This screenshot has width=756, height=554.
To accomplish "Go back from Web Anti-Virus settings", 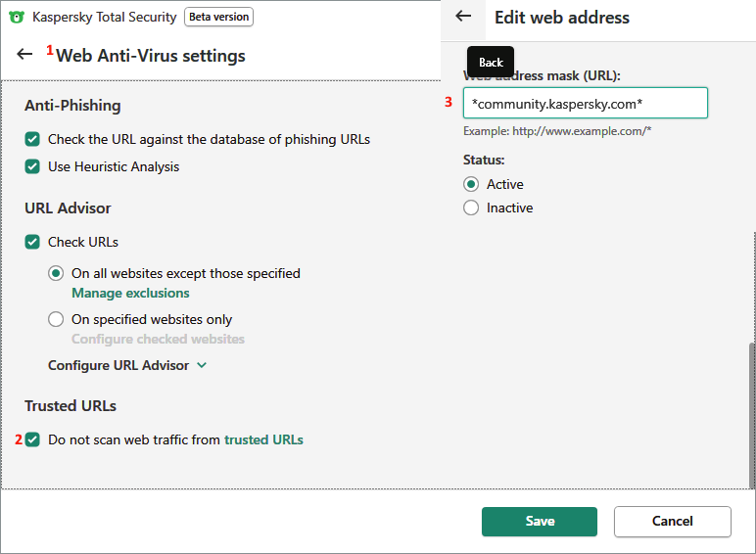I will pos(25,55).
